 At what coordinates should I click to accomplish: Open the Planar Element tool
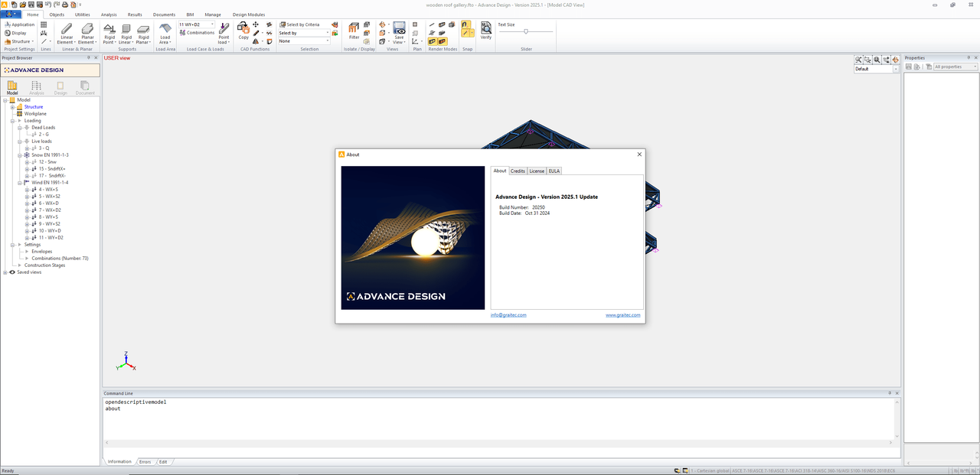(x=87, y=34)
